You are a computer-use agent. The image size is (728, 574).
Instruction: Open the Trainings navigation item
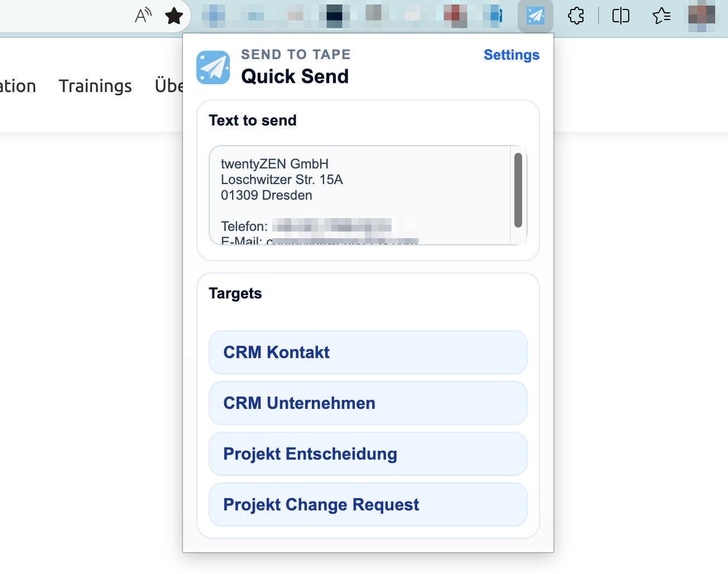tap(95, 86)
